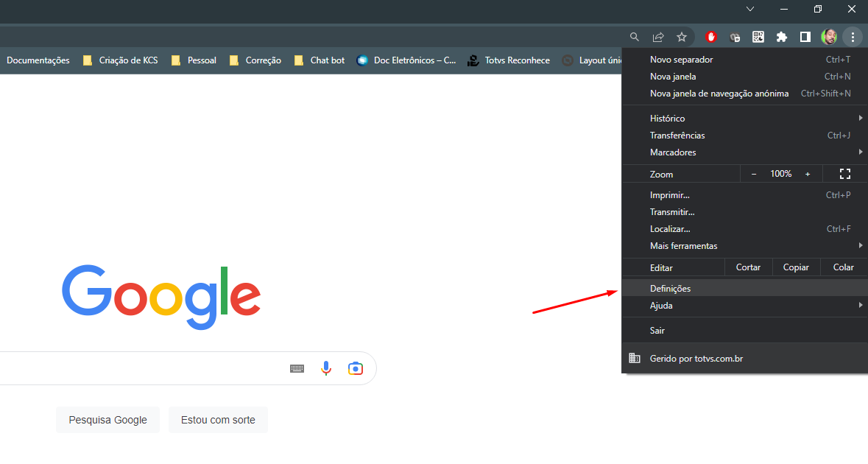The height and width of the screenshot is (464, 868).
Task: Open the QR code extension icon
Action: (x=758, y=37)
